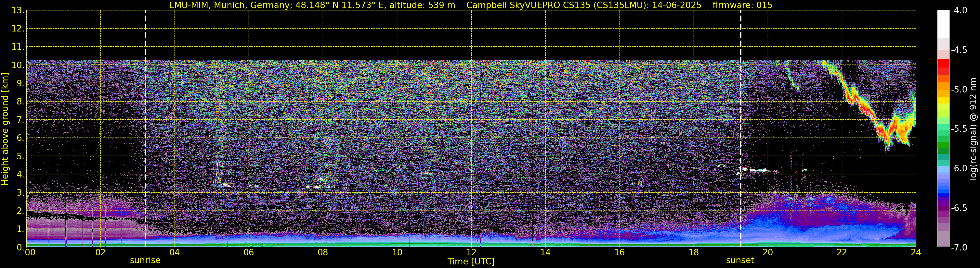Viewport: 980px width, 268px height.
Task: Click the height axis tick label 4
Action: click(x=20, y=175)
